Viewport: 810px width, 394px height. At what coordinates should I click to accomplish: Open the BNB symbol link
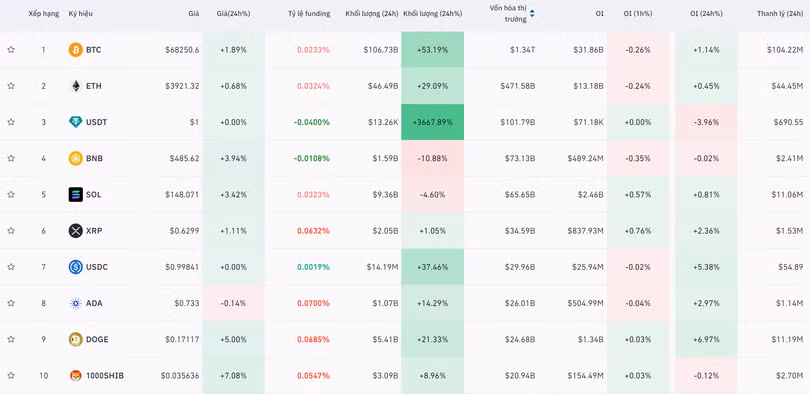pos(94,159)
